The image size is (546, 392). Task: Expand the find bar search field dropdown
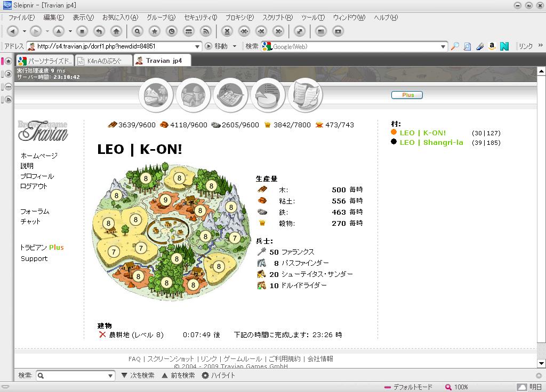tap(110, 375)
